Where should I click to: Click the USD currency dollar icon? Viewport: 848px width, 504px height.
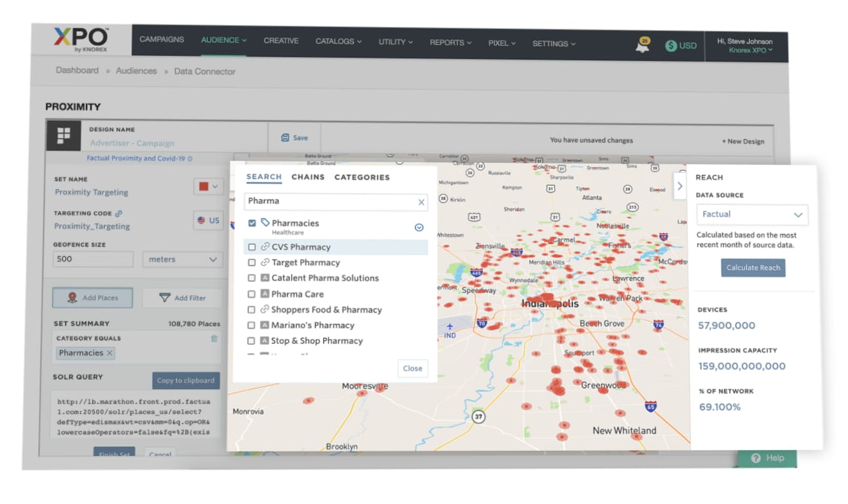(x=671, y=46)
